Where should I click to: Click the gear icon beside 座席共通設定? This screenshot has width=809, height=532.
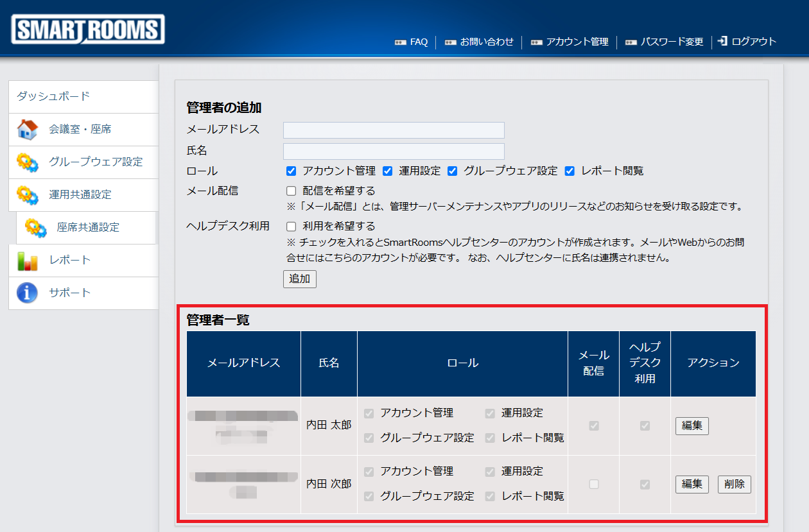click(35, 227)
